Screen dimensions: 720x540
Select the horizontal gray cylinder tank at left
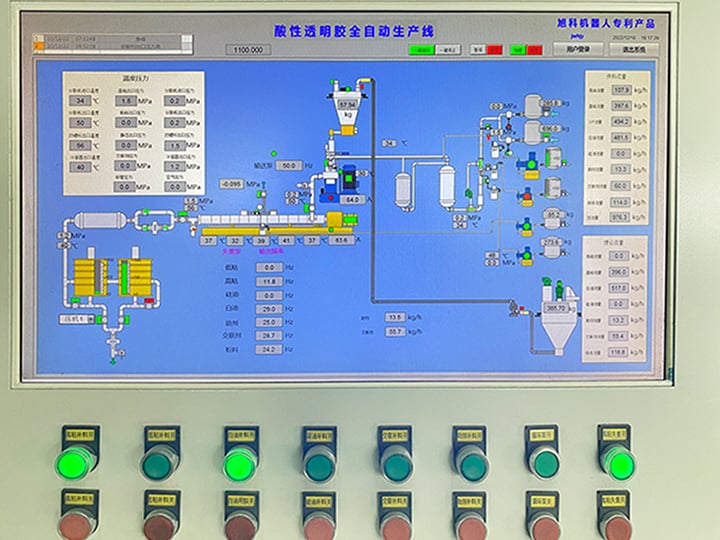pos(100,220)
